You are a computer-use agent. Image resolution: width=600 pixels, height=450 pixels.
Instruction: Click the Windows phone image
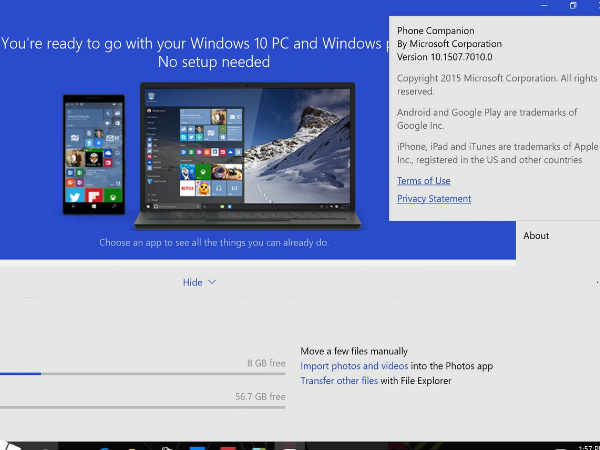click(94, 152)
